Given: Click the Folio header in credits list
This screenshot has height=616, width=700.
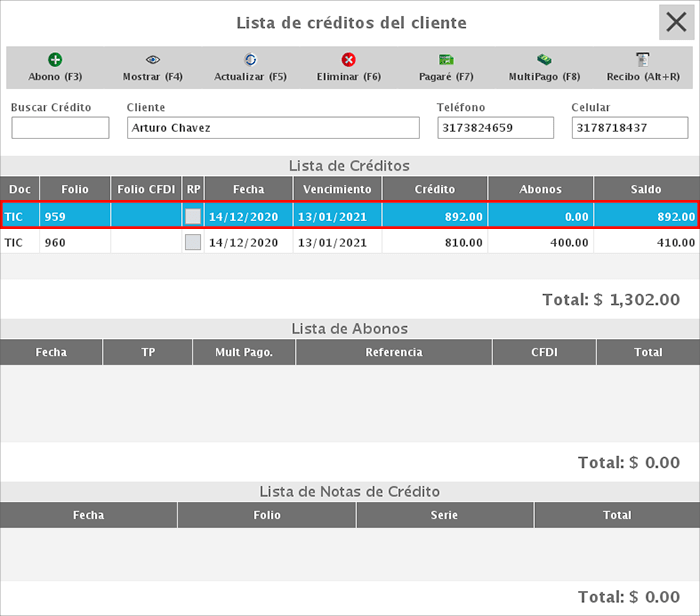Looking at the screenshot, I should 75,189.
